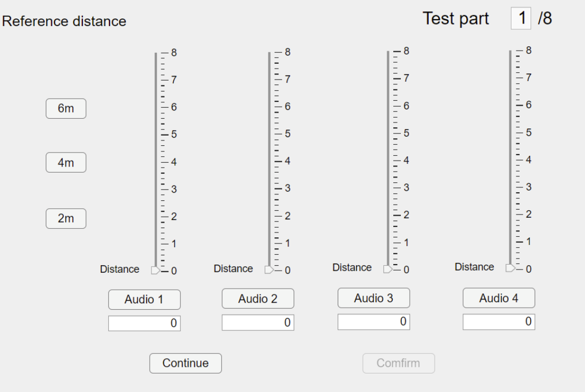This screenshot has width=585, height=392.
Task: Click the Audio 2 slider thumb at 0
Action: click(269, 269)
